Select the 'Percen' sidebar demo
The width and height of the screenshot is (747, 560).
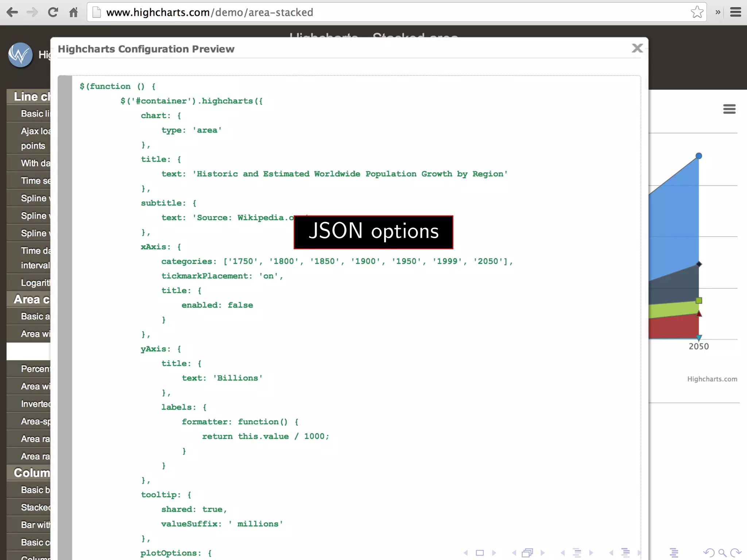tap(29, 369)
